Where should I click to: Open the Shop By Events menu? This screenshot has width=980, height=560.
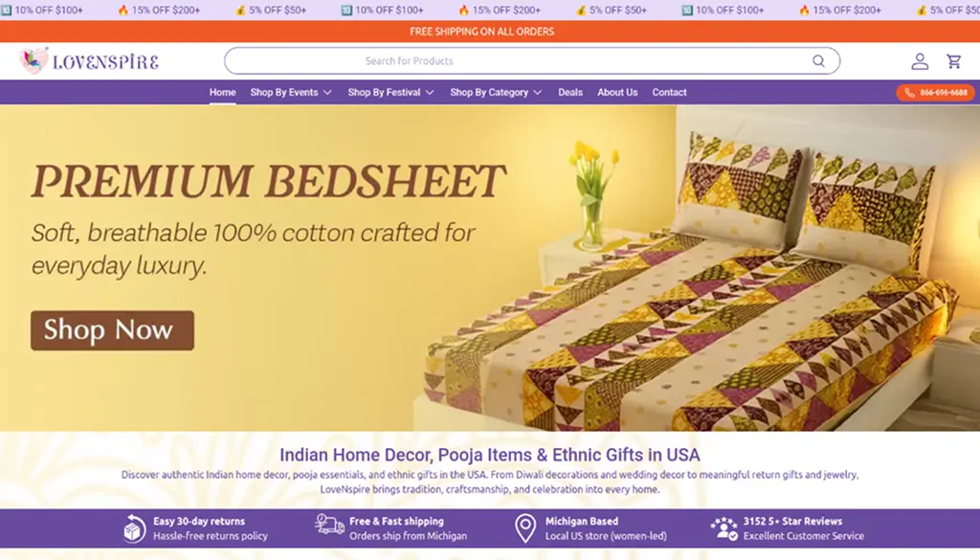[x=291, y=93]
